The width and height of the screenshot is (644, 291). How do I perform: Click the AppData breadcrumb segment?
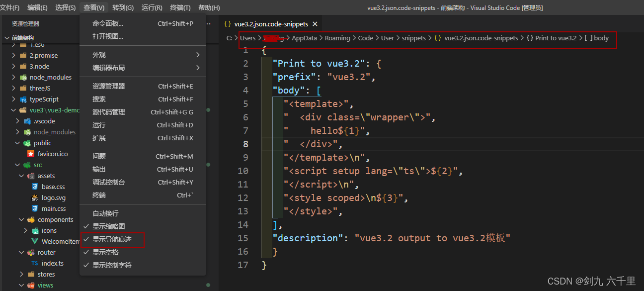pos(304,38)
